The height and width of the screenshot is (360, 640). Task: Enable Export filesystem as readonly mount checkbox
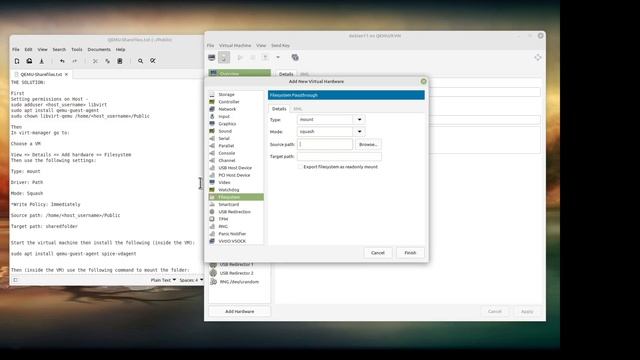point(300,167)
